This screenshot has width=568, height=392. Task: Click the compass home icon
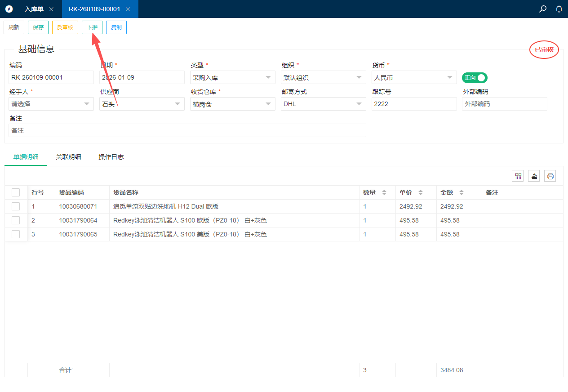point(9,9)
